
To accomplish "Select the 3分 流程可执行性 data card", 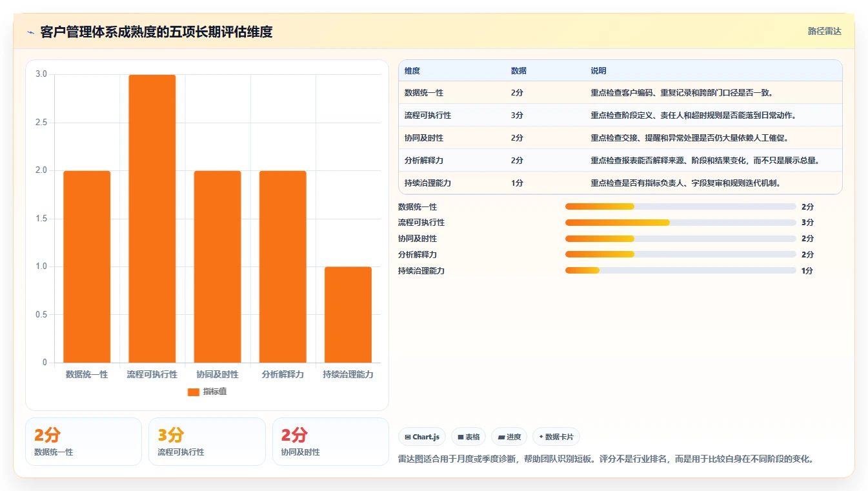I will click(207, 441).
